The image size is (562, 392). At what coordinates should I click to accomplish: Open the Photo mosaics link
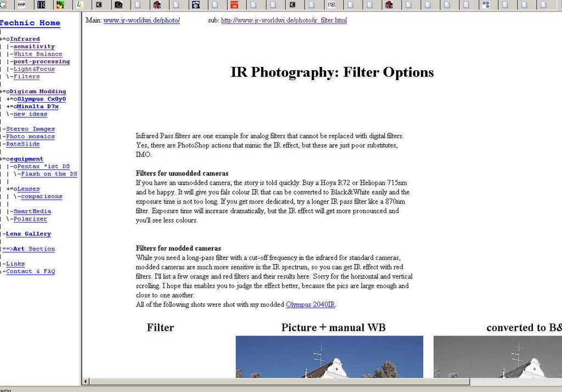coord(30,137)
